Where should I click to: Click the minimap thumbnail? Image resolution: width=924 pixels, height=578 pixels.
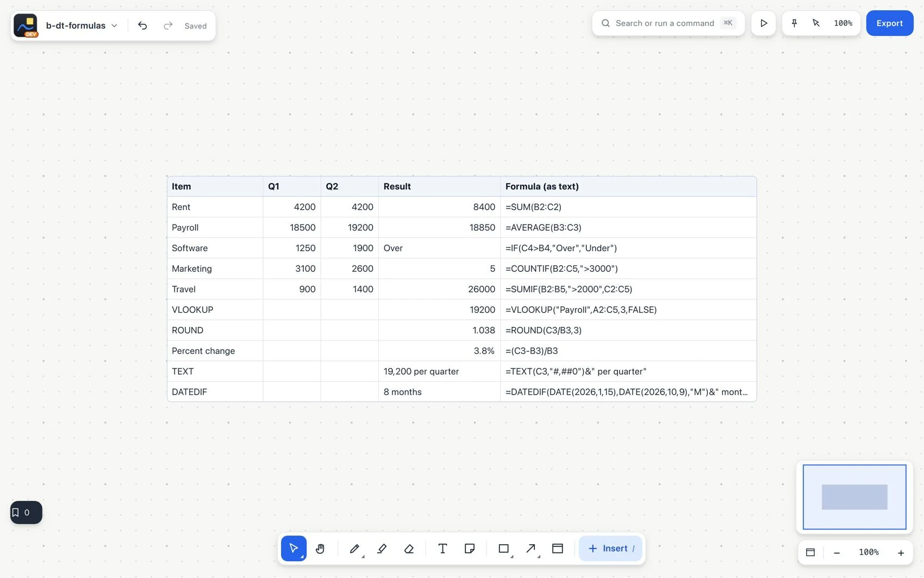point(854,497)
